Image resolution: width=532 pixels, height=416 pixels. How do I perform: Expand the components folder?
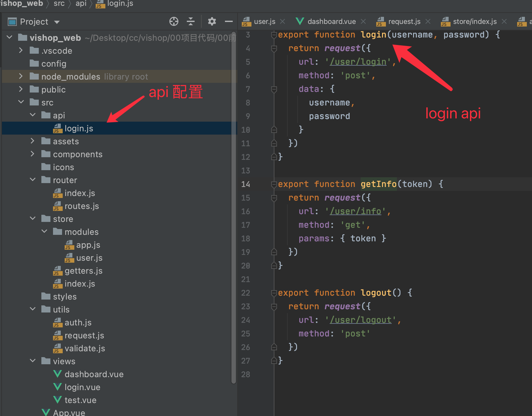coord(33,154)
